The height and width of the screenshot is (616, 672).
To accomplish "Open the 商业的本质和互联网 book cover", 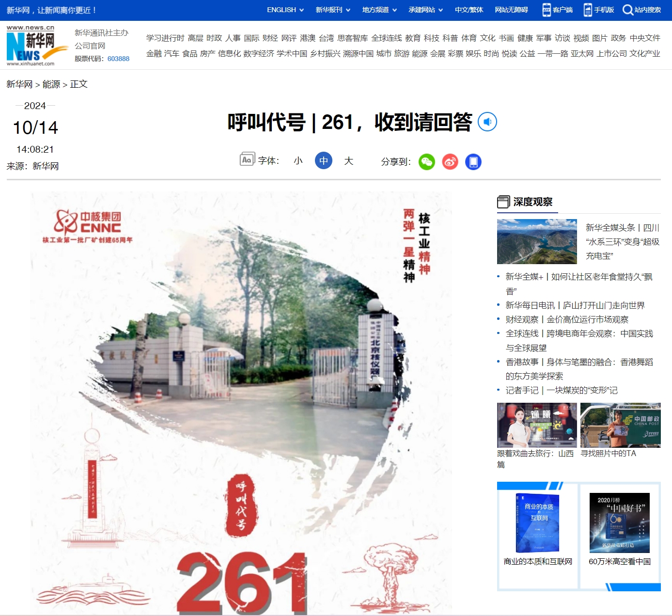I will tap(538, 523).
